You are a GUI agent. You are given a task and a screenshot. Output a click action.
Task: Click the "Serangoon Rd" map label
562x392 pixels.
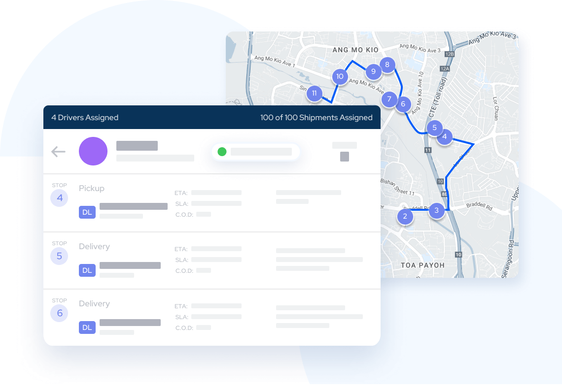click(x=508, y=260)
